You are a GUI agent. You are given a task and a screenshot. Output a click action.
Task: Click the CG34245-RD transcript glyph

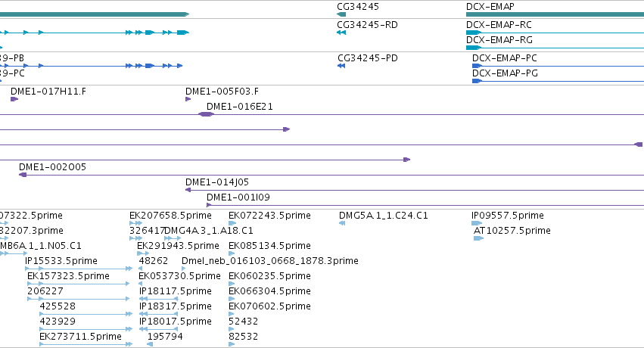[341, 33]
